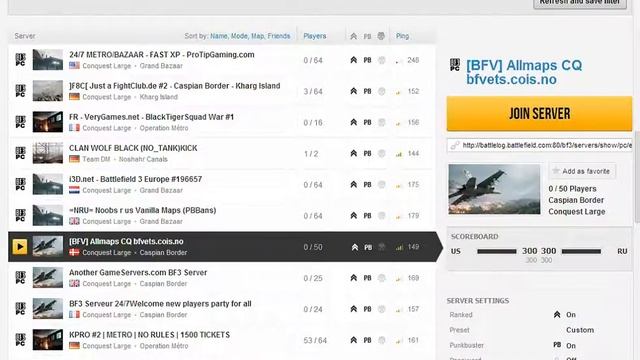This screenshot has width=640, height=360.
Task: Click '0 / 50 Players' in details
Action: tap(572, 189)
